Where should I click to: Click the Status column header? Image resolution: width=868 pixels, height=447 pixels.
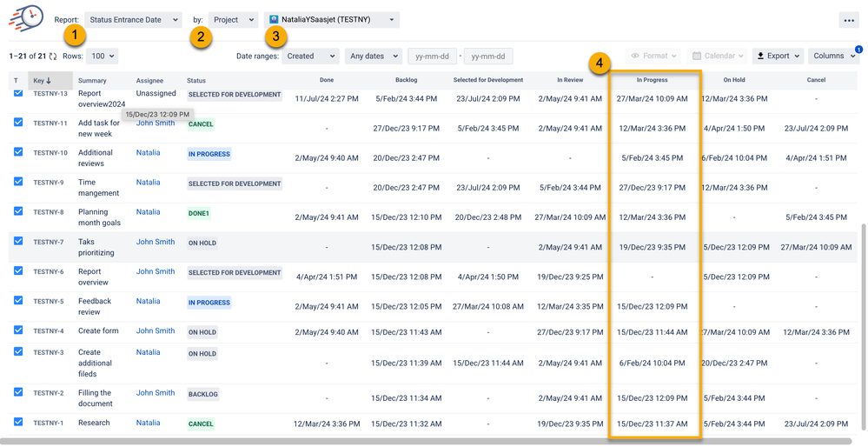[196, 81]
